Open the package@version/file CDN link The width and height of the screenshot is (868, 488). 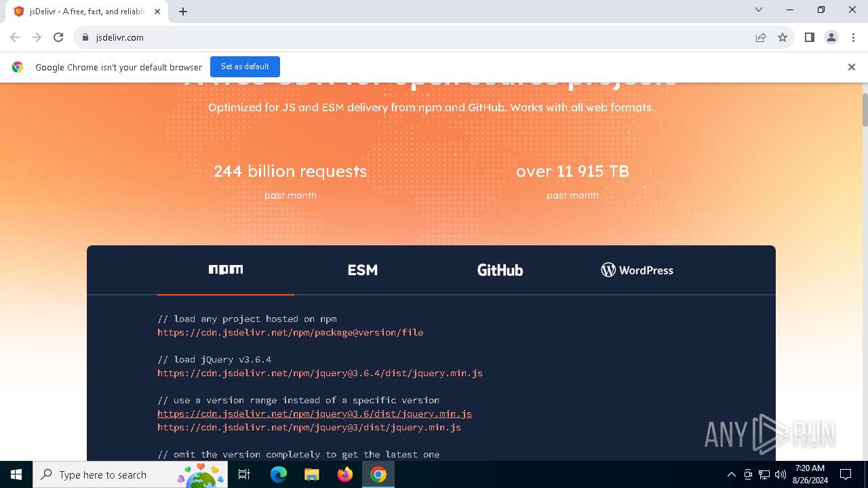coord(290,332)
